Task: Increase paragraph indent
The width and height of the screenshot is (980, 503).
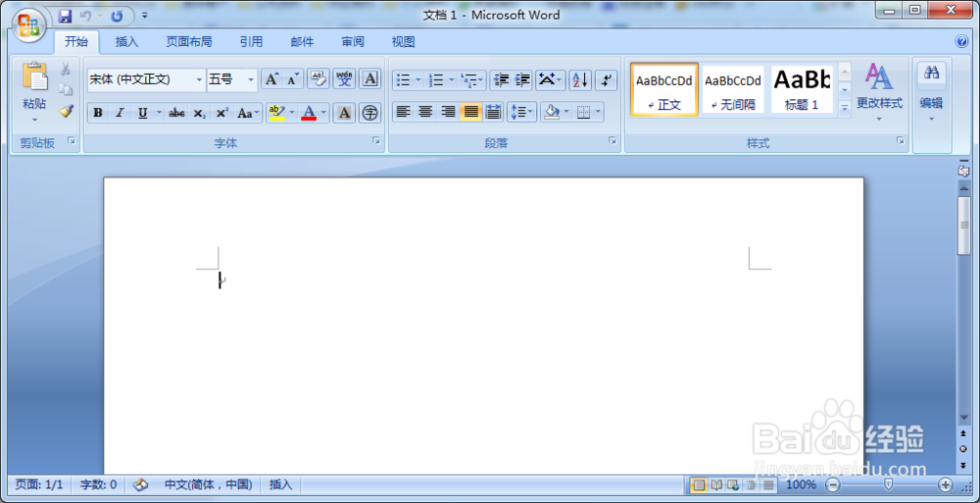Action: (522, 79)
